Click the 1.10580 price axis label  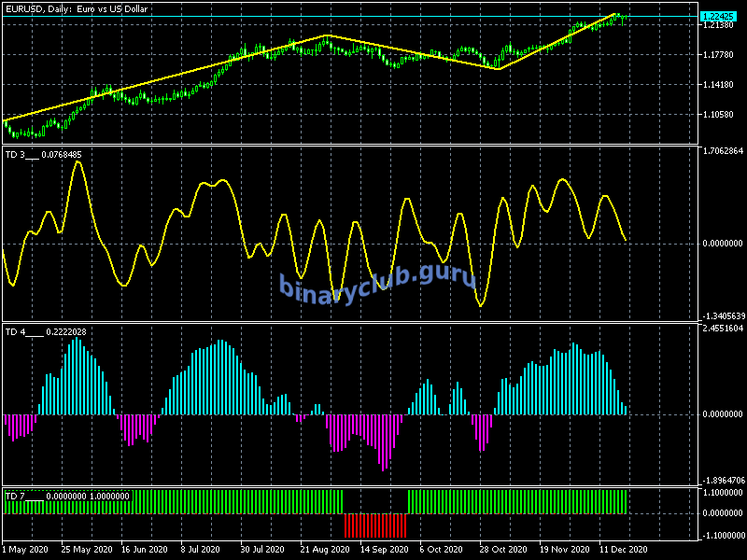[x=718, y=114]
